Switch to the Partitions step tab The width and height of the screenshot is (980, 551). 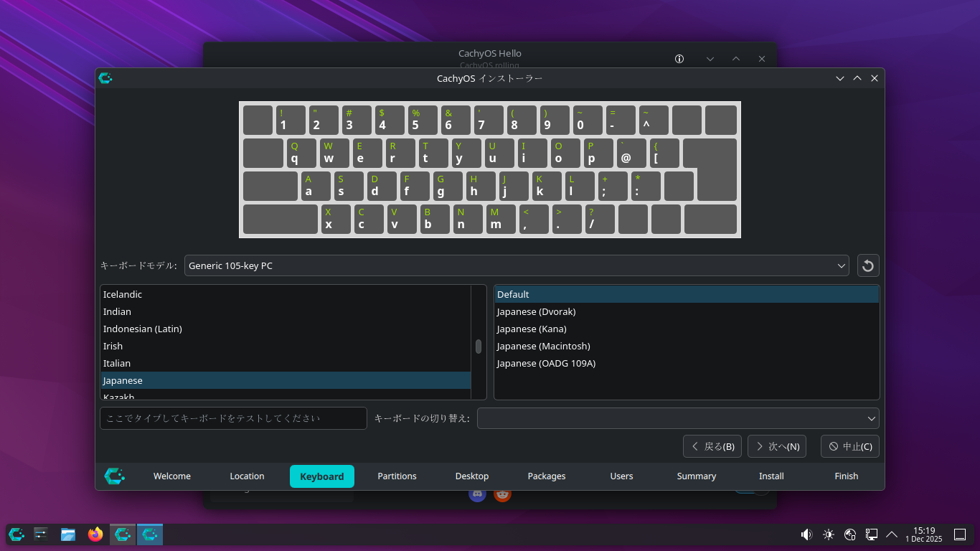(397, 476)
